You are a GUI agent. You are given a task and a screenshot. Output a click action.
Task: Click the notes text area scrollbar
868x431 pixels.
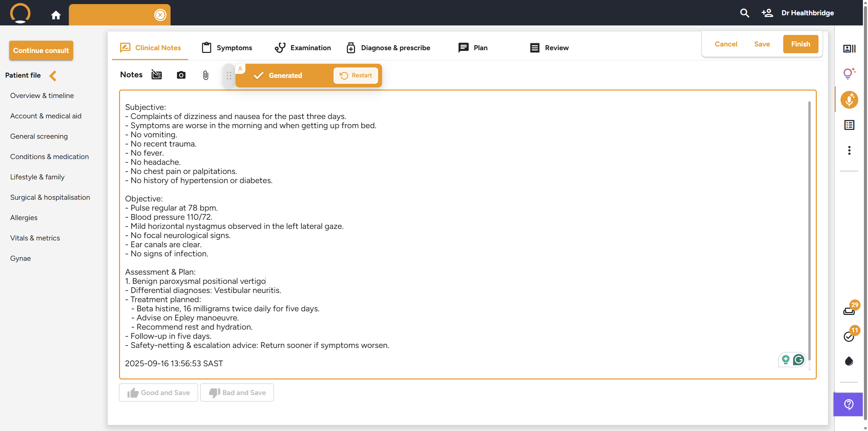[809, 231]
